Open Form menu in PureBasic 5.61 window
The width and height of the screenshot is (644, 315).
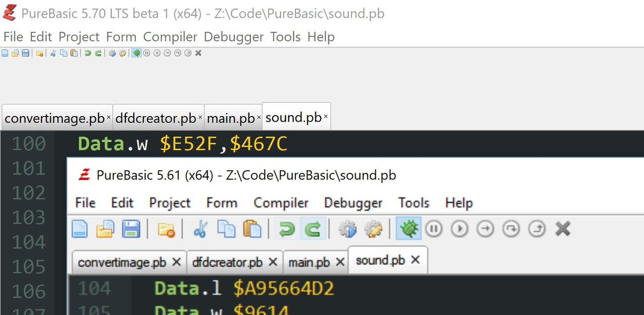pyautogui.click(x=222, y=202)
